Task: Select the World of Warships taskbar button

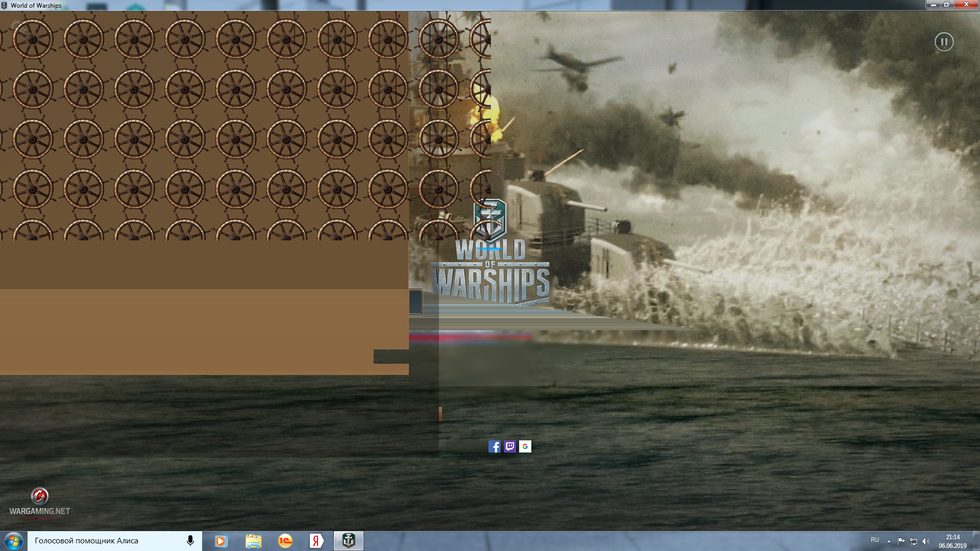Action: [349, 541]
